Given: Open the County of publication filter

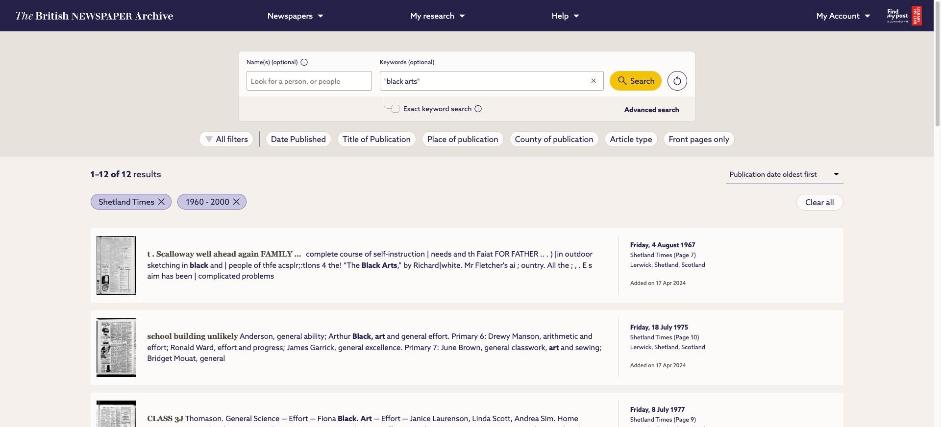Looking at the screenshot, I should 554,139.
